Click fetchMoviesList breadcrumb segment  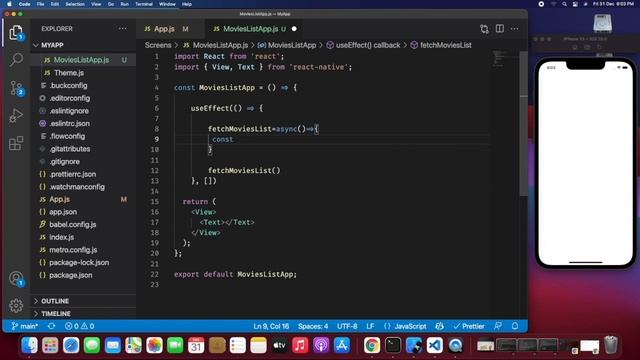(441, 45)
